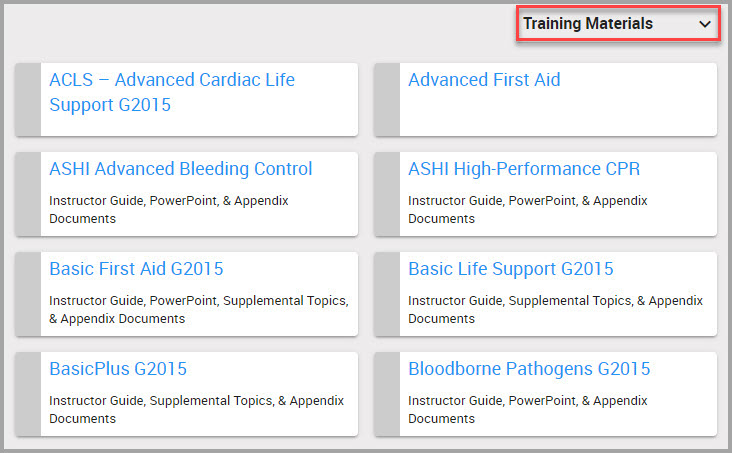Viewport: 732px width, 453px height.
Task: Click gray strip on Bloodborne Pathogens card
Action: coord(387,394)
